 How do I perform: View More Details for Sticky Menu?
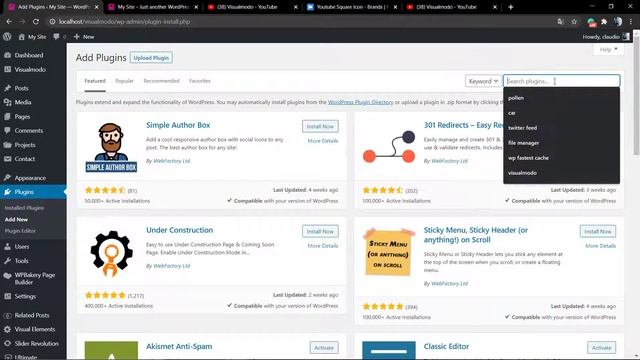coord(600,246)
